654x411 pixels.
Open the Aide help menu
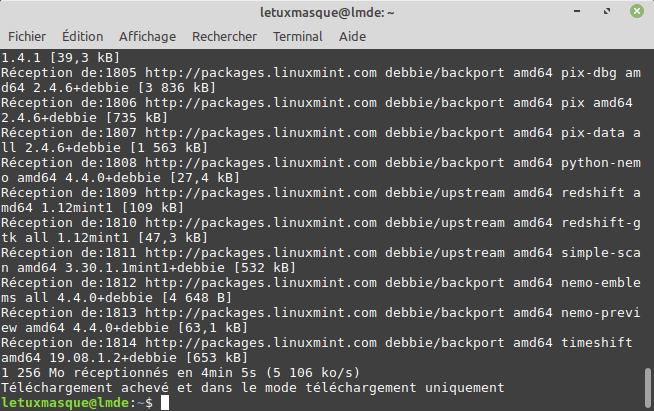tap(352, 36)
